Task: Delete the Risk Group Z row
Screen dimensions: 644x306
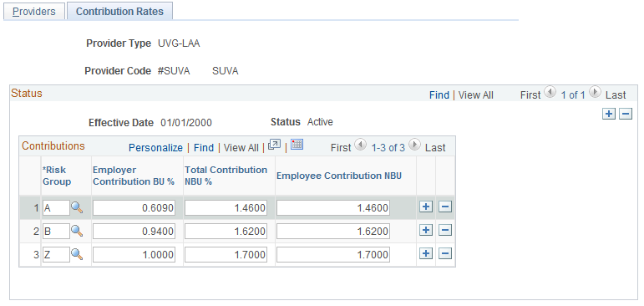Action: click(445, 254)
